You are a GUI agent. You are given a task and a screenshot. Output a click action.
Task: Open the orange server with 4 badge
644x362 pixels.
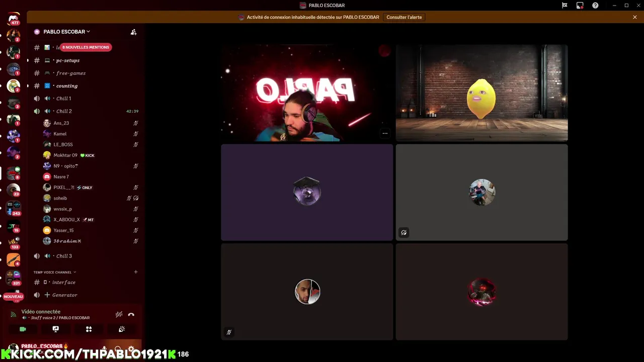14,260
